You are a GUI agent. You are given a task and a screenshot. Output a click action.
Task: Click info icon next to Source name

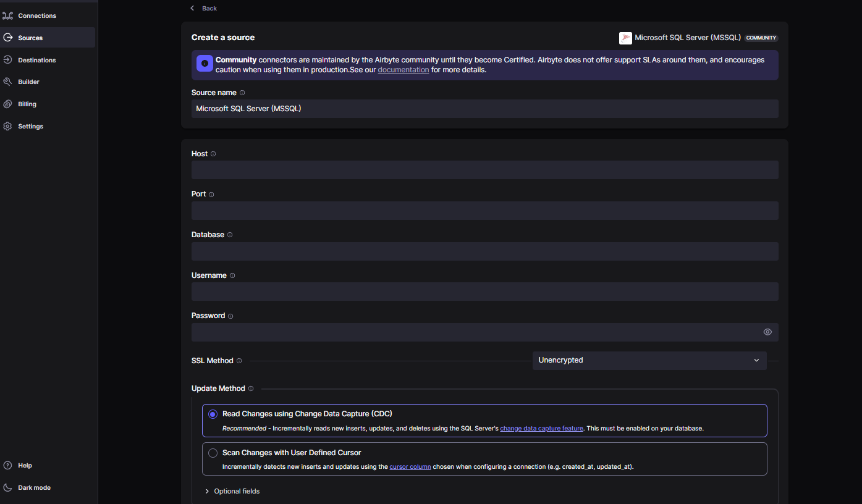(242, 93)
